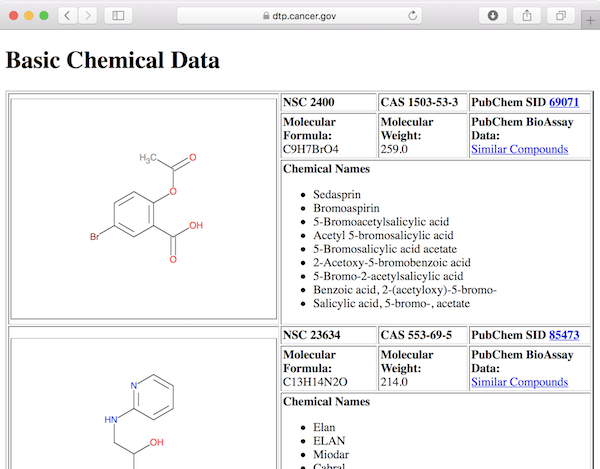Select molecular weight 259.0
600x469 pixels.
pos(394,149)
